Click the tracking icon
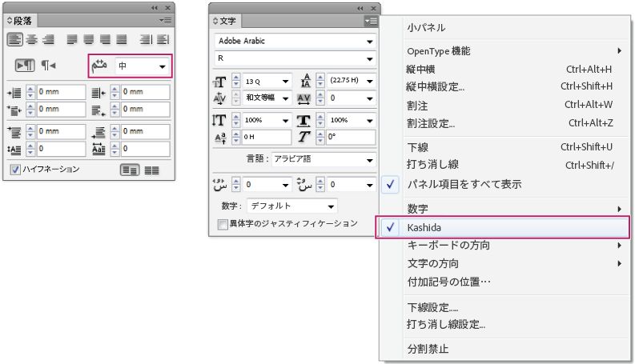The width and height of the screenshot is (635, 364). 304,98
